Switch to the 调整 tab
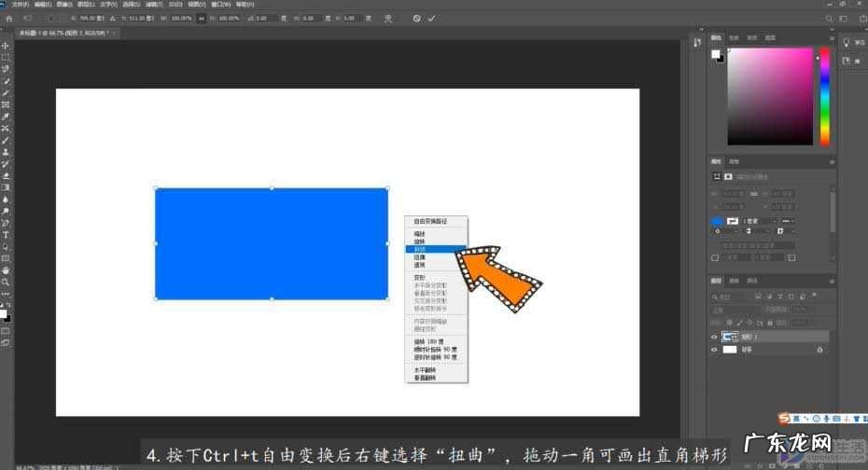The height and width of the screenshot is (470, 868). 734,161
